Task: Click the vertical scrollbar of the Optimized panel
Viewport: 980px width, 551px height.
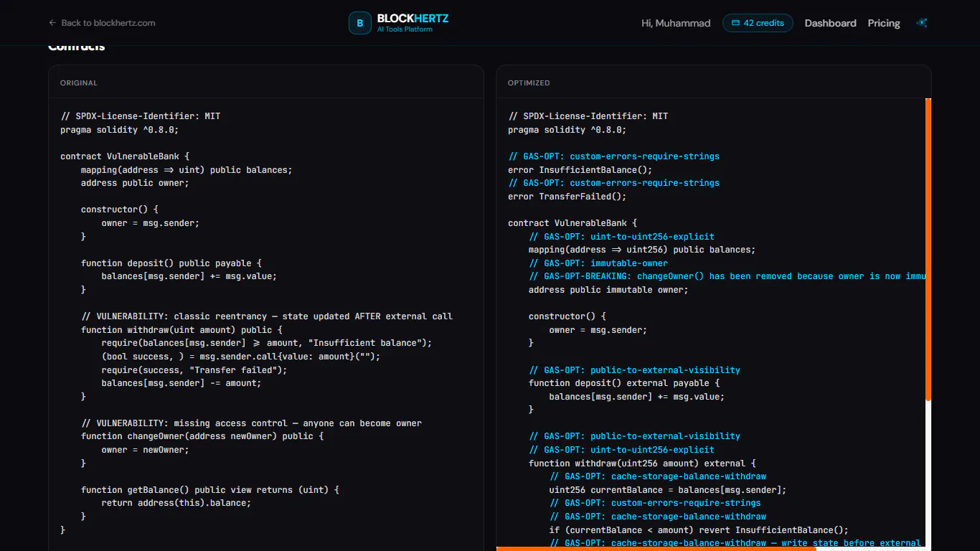Action: pyautogui.click(x=928, y=249)
